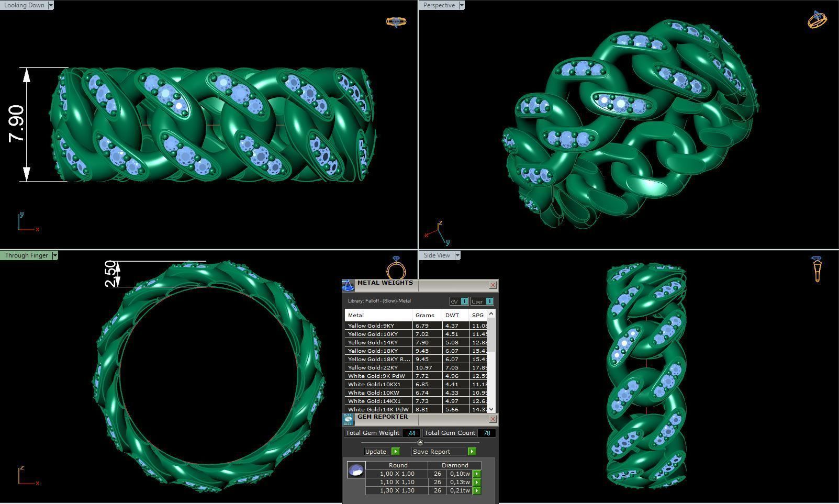Click the Through Finger view ring icon
Image resolution: width=839 pixels, height=504 pixels.
396,267
